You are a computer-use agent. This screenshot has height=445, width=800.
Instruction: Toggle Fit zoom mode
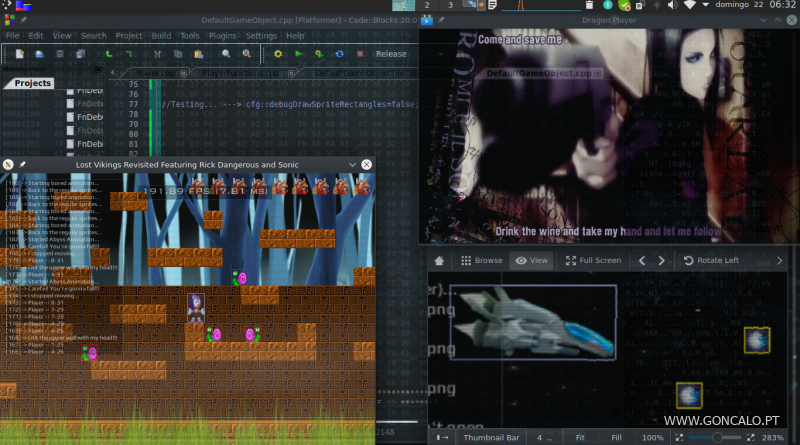coord(579,437)
